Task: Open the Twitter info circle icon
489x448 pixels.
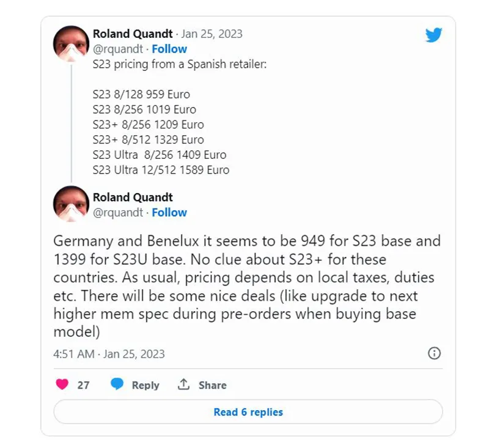Action: (434, 353)
